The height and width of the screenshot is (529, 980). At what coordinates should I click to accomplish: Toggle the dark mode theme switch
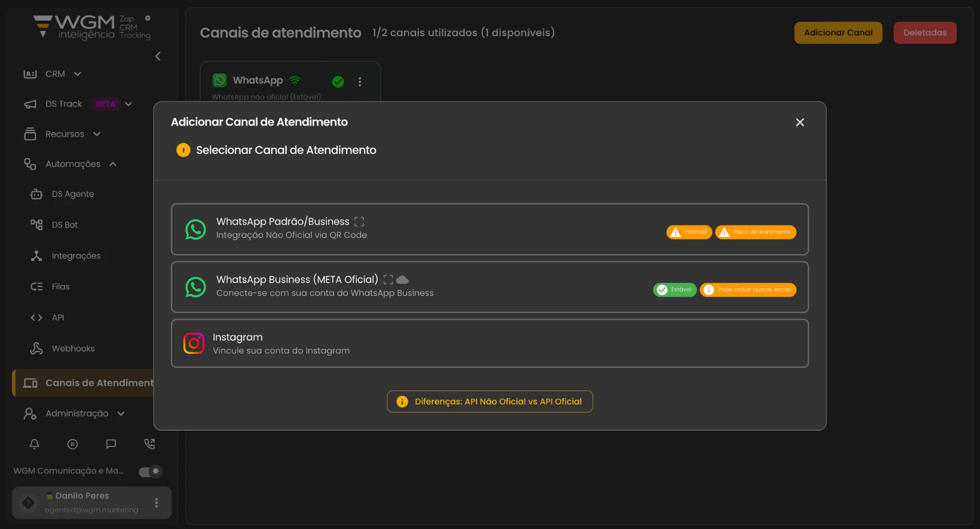pyautogui.click(x=150, y=471)
